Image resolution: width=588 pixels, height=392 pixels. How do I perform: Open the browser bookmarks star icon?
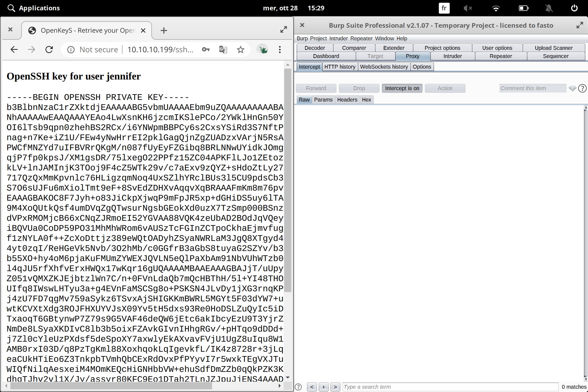coord(240,49)
